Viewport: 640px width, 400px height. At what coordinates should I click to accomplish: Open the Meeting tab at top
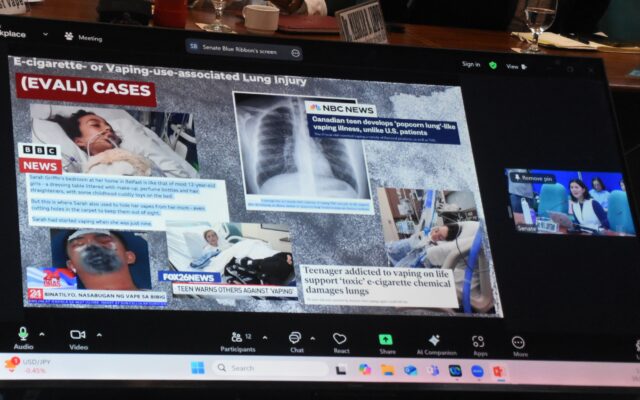click(84, 38)
